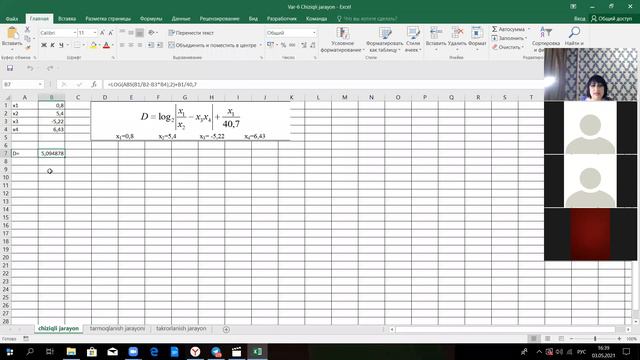
Task: Toggle underline formatting (Ч)
Action: (61, 45)
